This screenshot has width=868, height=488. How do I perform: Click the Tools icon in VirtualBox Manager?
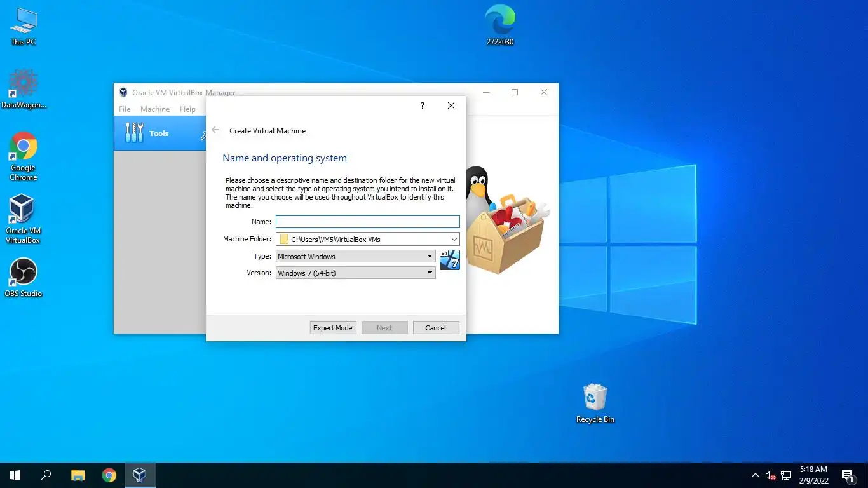(x=134, y=133)
